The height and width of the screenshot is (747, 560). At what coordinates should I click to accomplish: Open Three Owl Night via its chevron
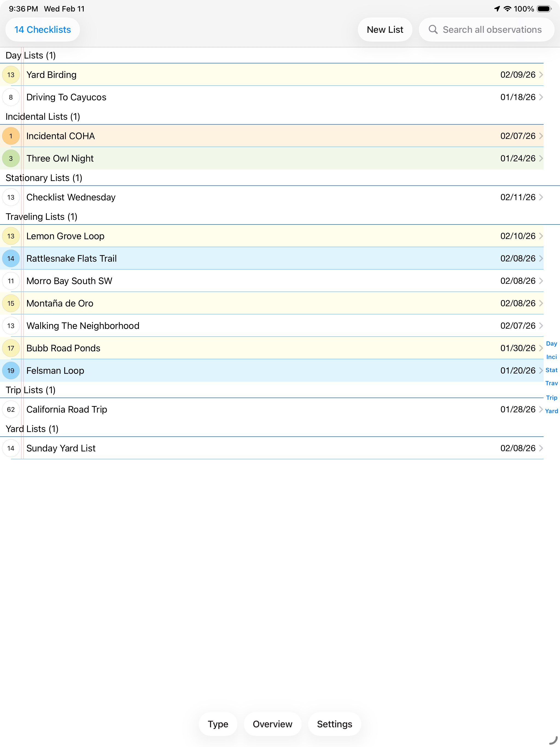click(541, 158)
